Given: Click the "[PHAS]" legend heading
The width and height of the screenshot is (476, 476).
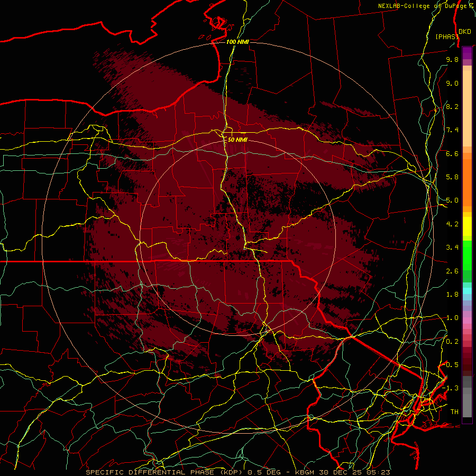Looking at the screenshot, I should click(447, 36).
